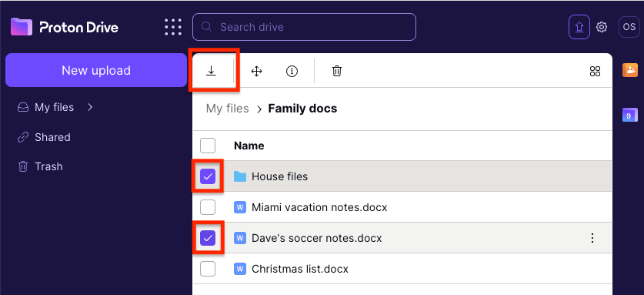This screenshot has width=644, height=295.
Task: Click into the Search drive field
Action: (305, 27)
